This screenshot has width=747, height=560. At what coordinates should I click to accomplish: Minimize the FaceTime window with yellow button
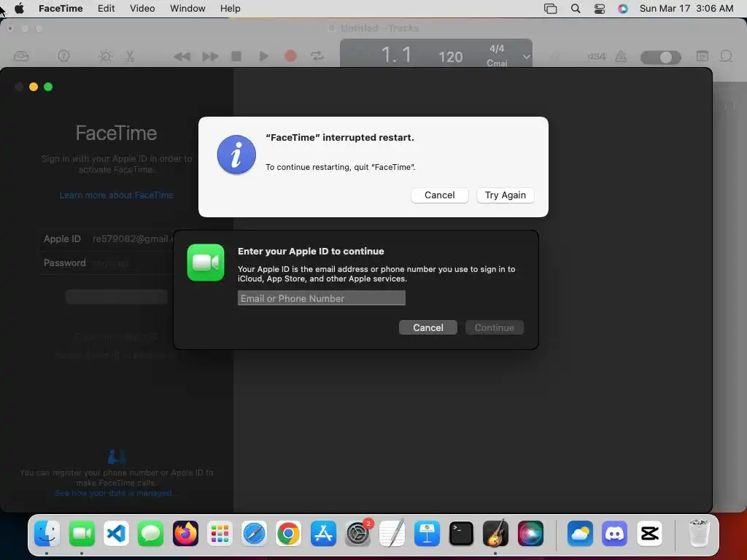34,87
